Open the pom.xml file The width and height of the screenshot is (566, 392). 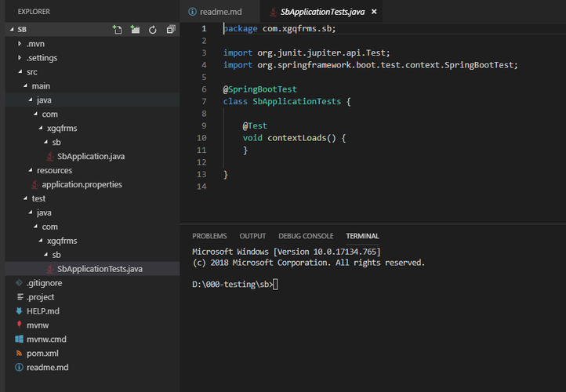[x=42, y=354]
